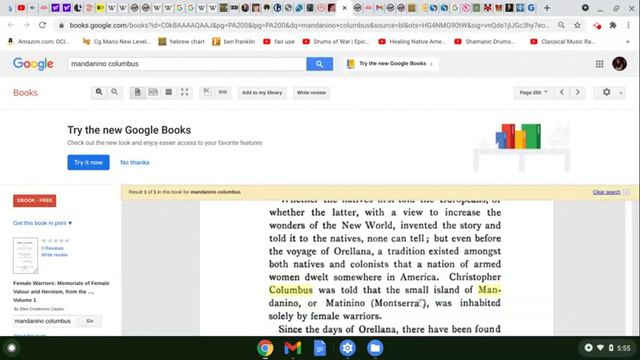640x360 pixels.
Task: Open the Classical Music Ra... bookmark
Action: click(x=562, y=42)
